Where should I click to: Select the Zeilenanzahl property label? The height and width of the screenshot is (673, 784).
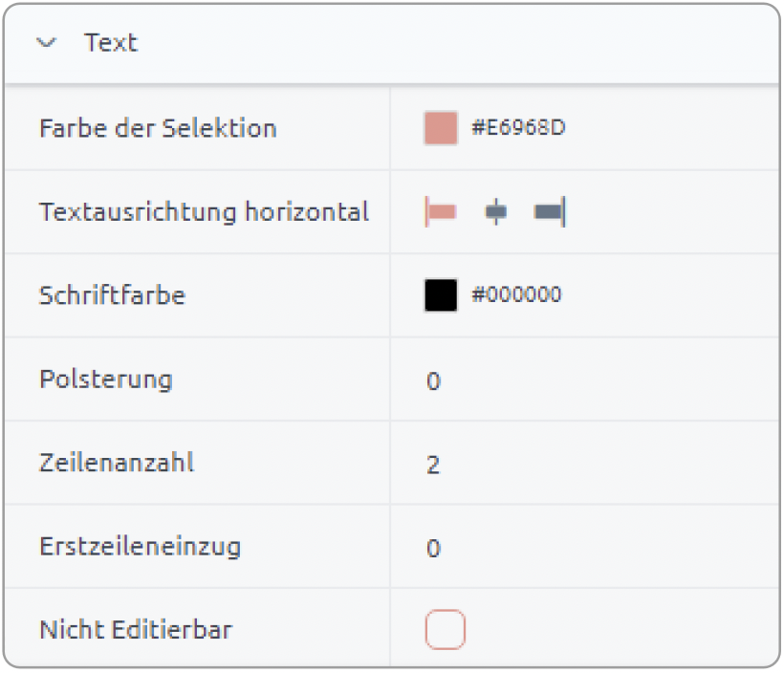(x=117, y=463)
